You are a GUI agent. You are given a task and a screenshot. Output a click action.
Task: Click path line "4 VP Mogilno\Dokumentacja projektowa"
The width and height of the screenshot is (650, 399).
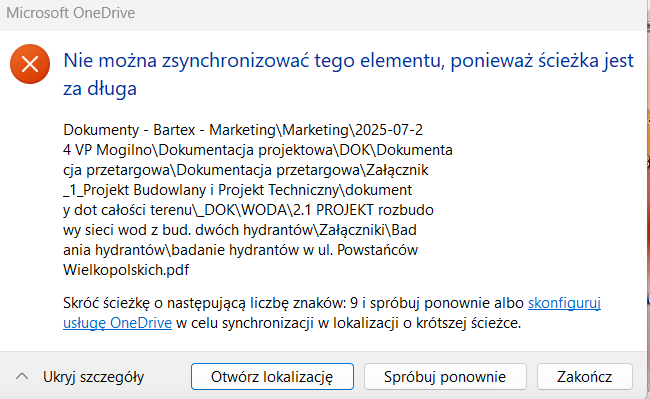pos(258,150)
